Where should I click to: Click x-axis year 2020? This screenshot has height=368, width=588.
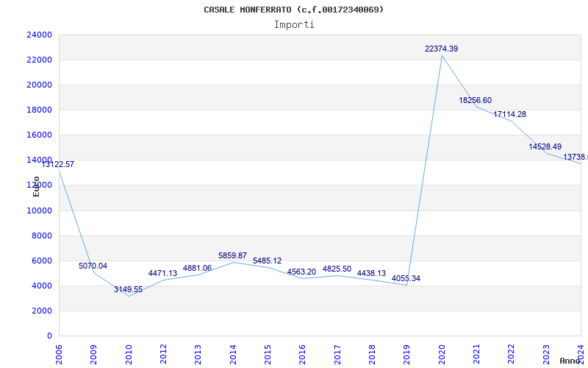[x=442, y=354]
